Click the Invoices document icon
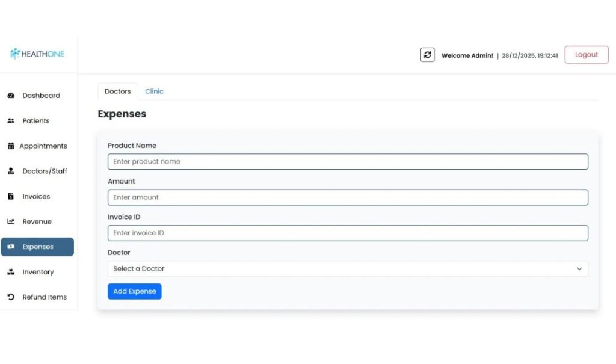This screenshot has width=616, height=364. coord(11,197)
